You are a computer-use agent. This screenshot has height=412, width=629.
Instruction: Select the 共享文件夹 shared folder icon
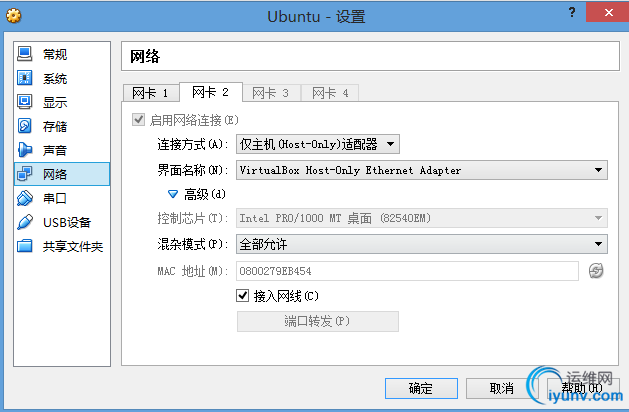[24, 246]
